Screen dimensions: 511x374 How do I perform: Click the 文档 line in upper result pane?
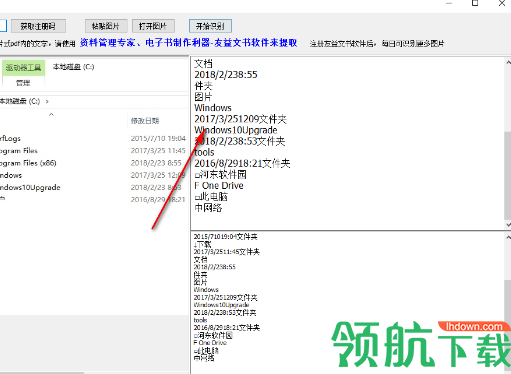point(203,63)
